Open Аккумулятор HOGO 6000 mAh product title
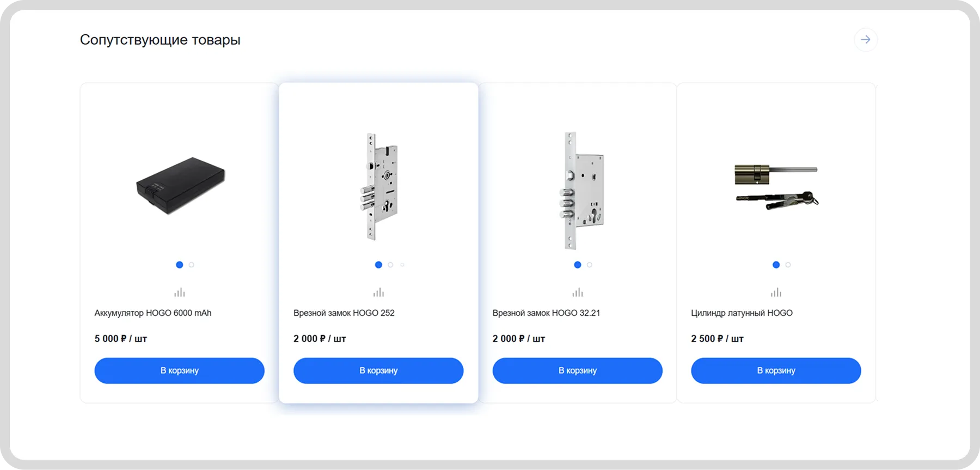 pos(153,313)
